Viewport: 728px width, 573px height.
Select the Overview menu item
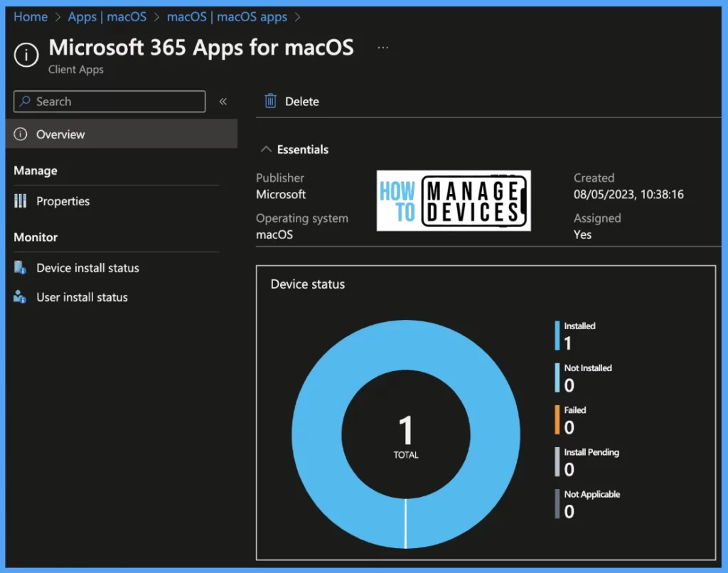pyautogui.click(x=122, y=134)
